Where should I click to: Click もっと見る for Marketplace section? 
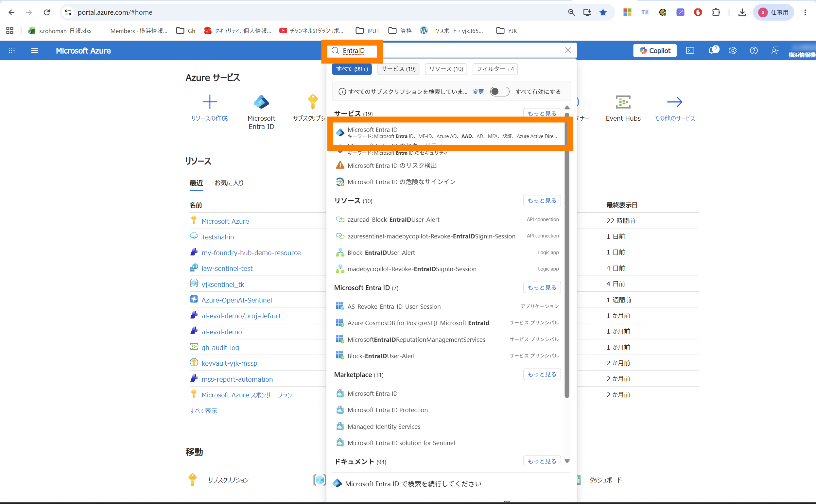coord(542,374)
